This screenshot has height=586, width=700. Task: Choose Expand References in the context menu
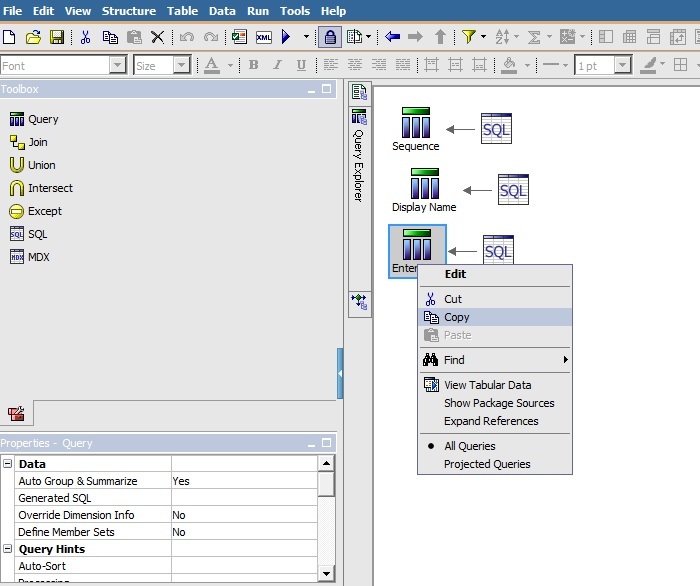tap(495, 421)
